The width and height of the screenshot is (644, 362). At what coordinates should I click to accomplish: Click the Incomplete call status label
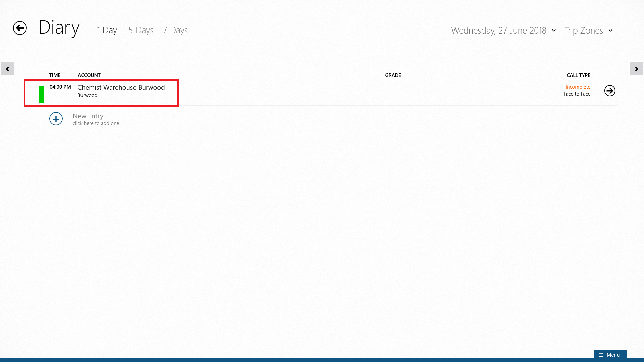coord(578,87)
